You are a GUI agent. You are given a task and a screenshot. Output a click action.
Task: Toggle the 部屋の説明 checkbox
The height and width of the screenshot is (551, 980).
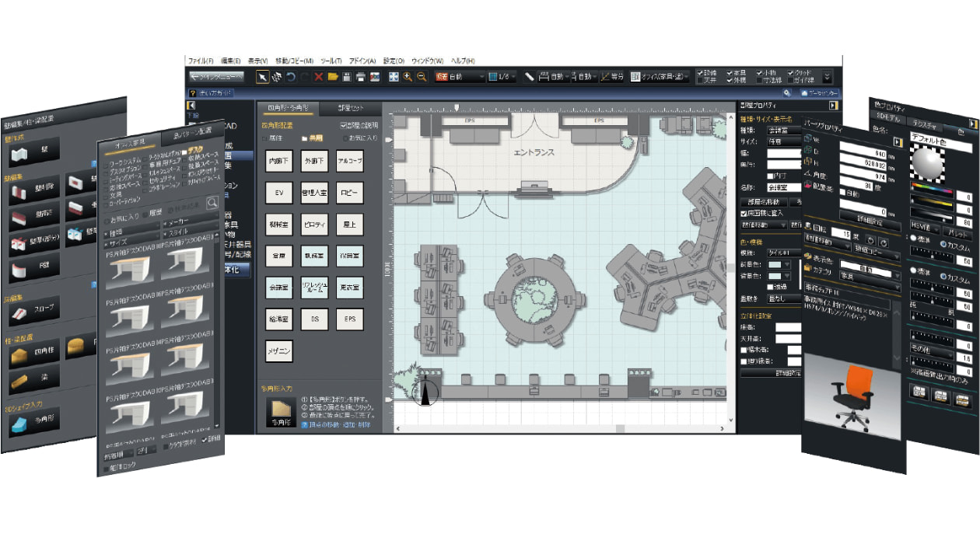(x=343, y=124)
